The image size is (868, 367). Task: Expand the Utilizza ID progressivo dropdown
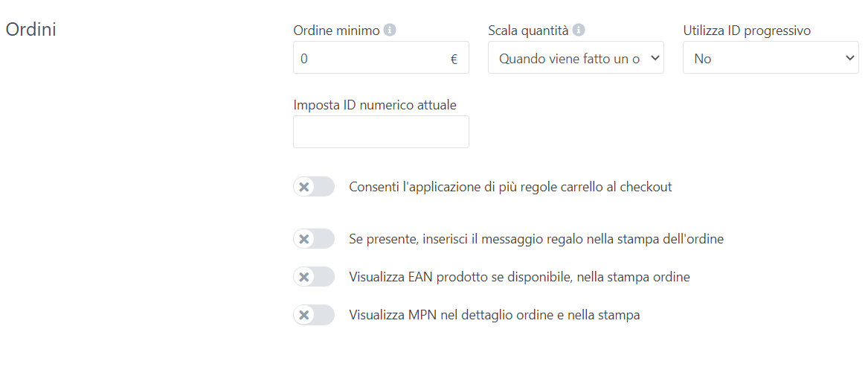click(x=771, y=58)
